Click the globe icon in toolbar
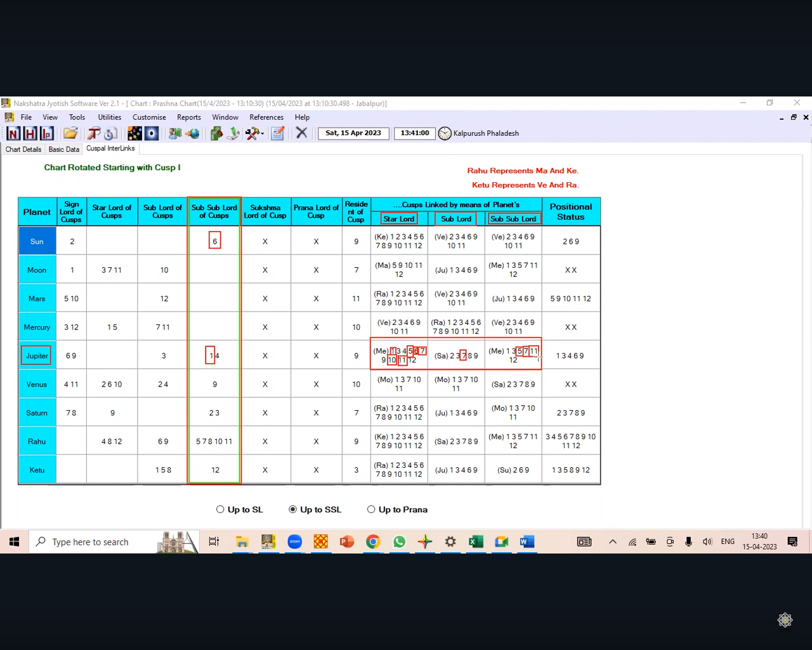The width and height of the screenshot is (812, 650). (192, 133)
